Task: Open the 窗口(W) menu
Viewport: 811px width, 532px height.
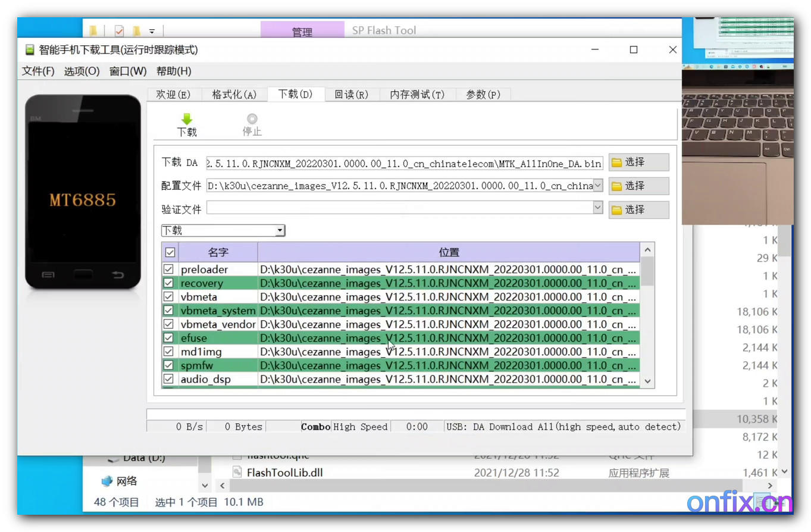Action: pos(128,71)
